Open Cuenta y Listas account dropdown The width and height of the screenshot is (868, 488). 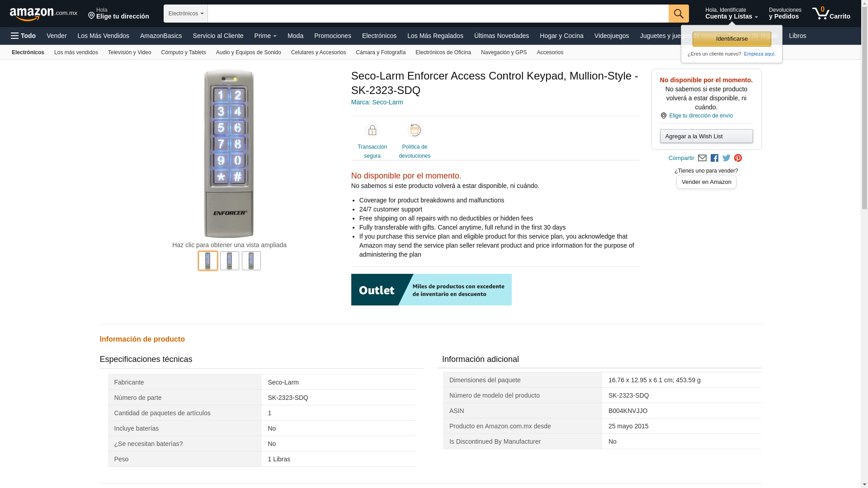click(731, 14)
